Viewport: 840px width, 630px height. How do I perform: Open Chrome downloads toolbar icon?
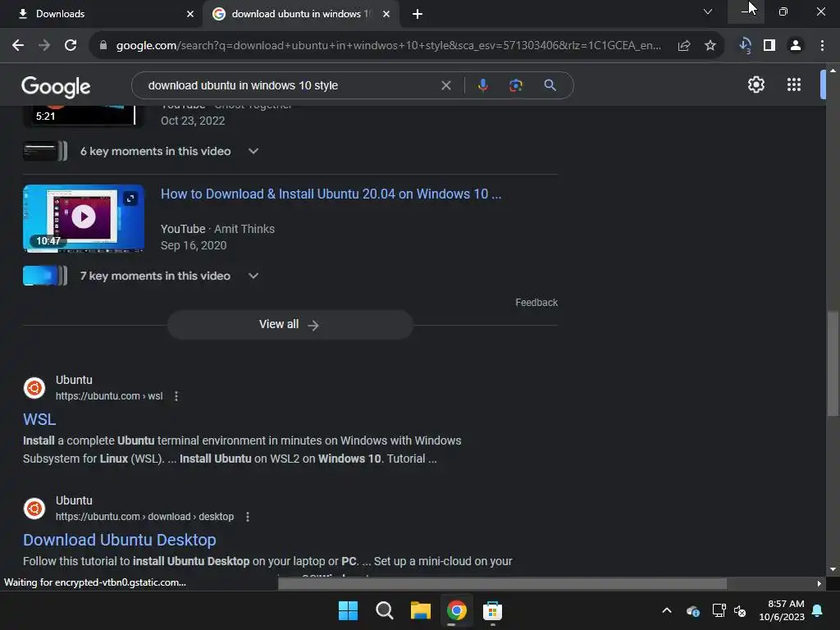pyautogui.click(x=745, y=46)
